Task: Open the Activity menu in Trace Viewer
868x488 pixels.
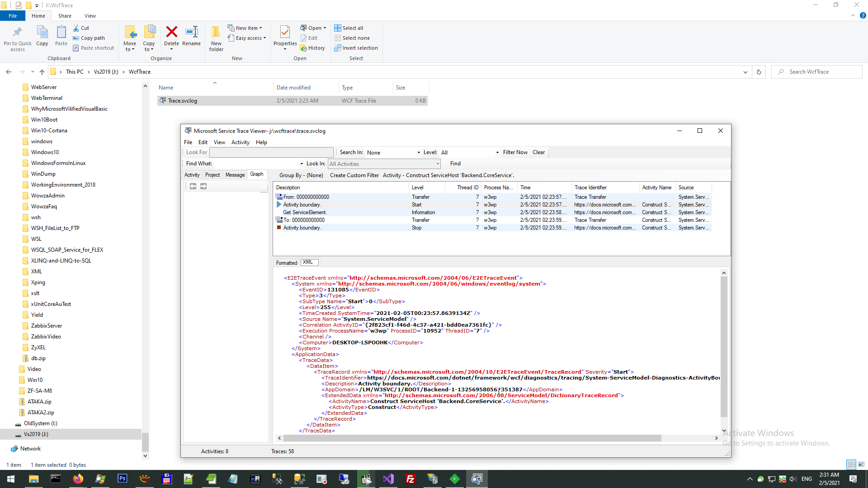Action: [240, 142]
